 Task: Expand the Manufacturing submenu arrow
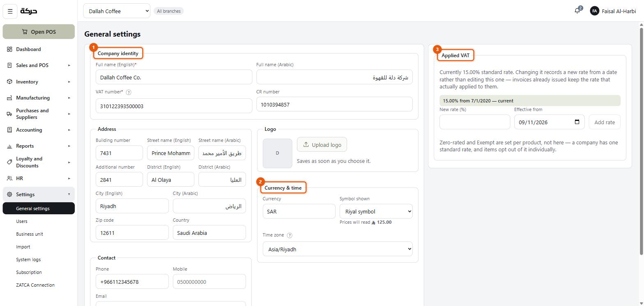click(69, 98)
